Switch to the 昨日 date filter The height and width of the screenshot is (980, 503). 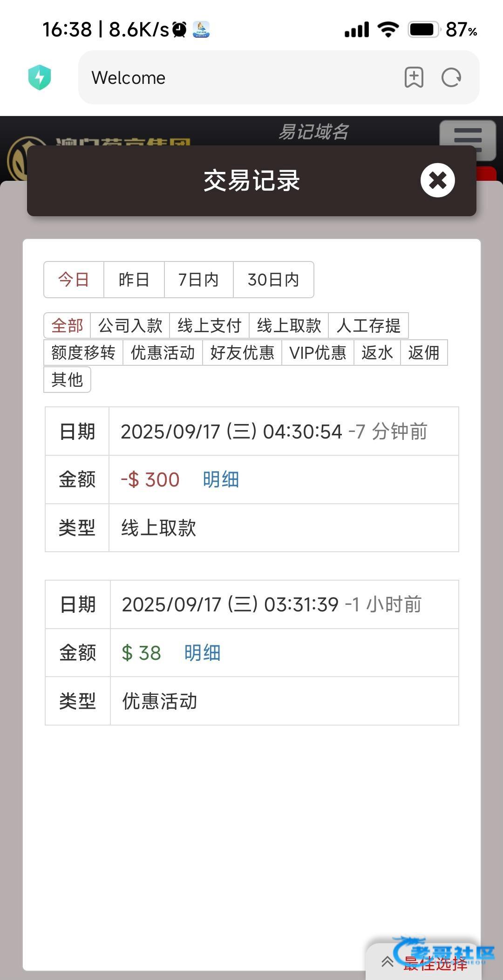click(134, 280)
